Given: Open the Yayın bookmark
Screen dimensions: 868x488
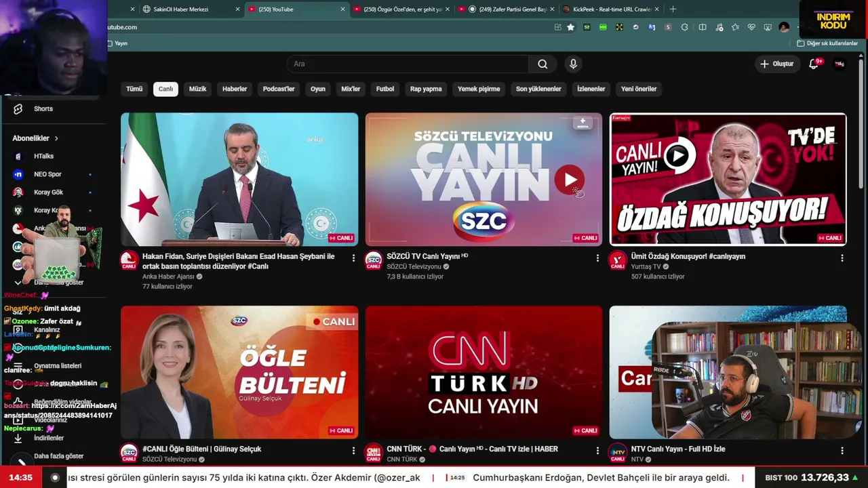Looking at the screenshot, I should pyautogui.click(x=117, y=43).
